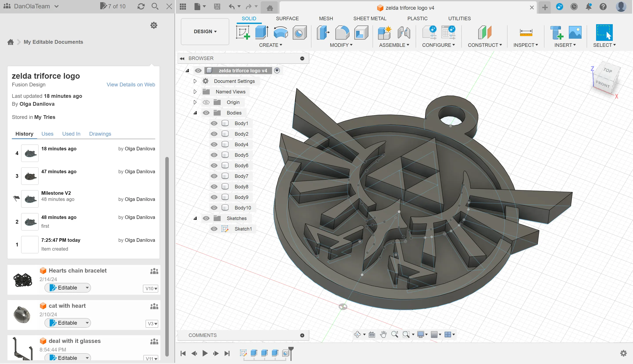Expand Named Views node

pos(195,92)
